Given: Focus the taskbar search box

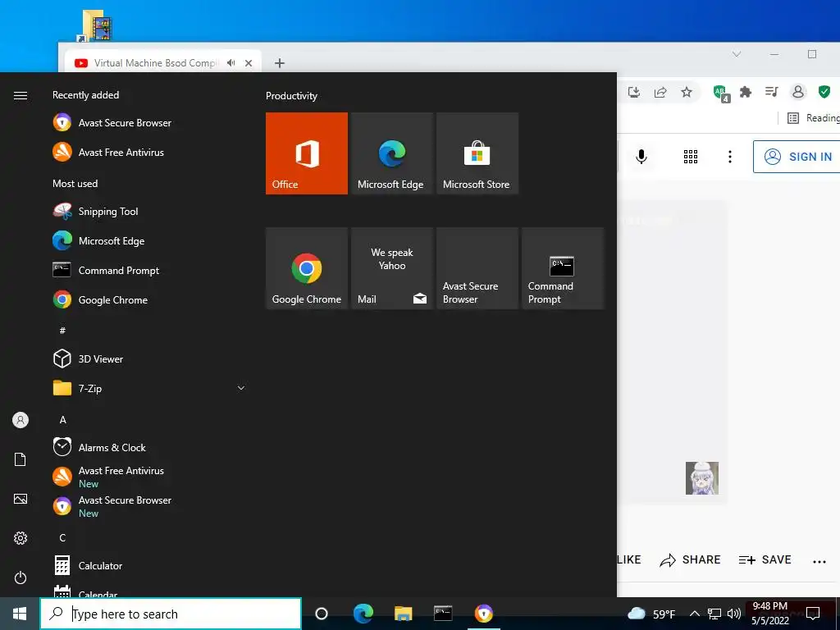Looking at the screenshot, I should [x=171, y=614].
